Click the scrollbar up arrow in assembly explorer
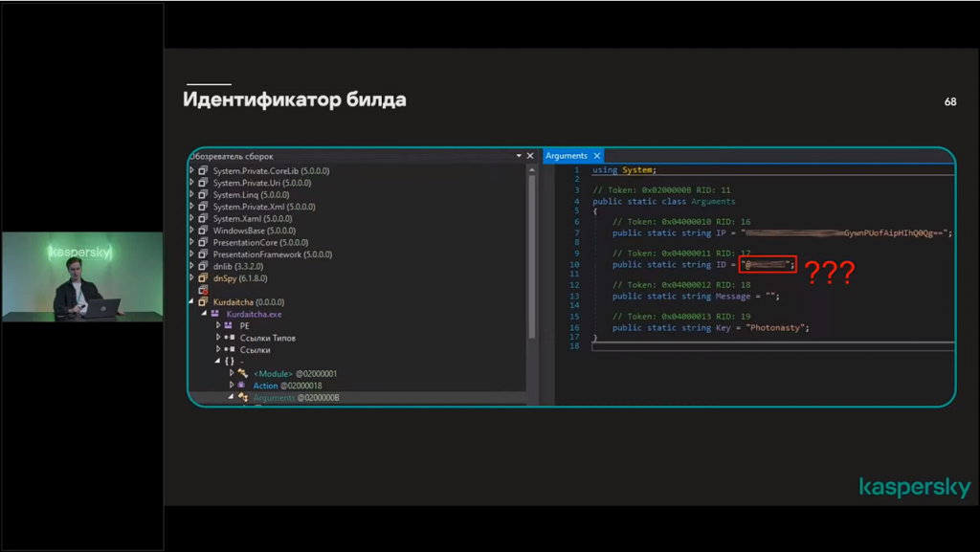Screen dimensions: 980x552 tap(532, 169)
